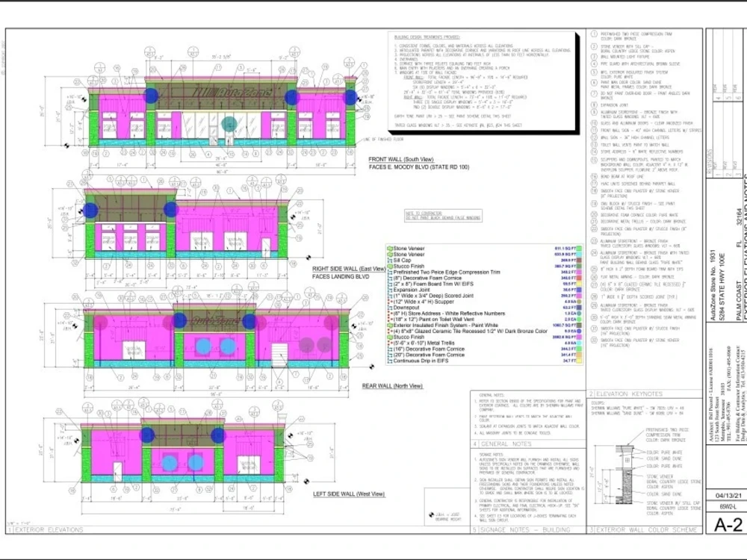
Task: Click the Downspout row color swatch
Action: coord(580,308)
